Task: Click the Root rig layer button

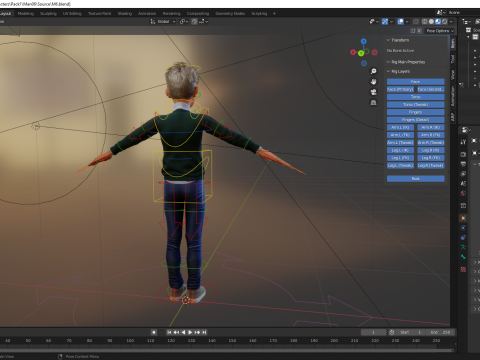Action: tap(415, 179)
